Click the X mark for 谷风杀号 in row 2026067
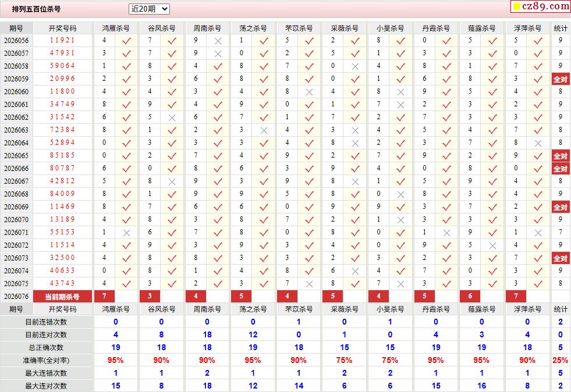 172,181
